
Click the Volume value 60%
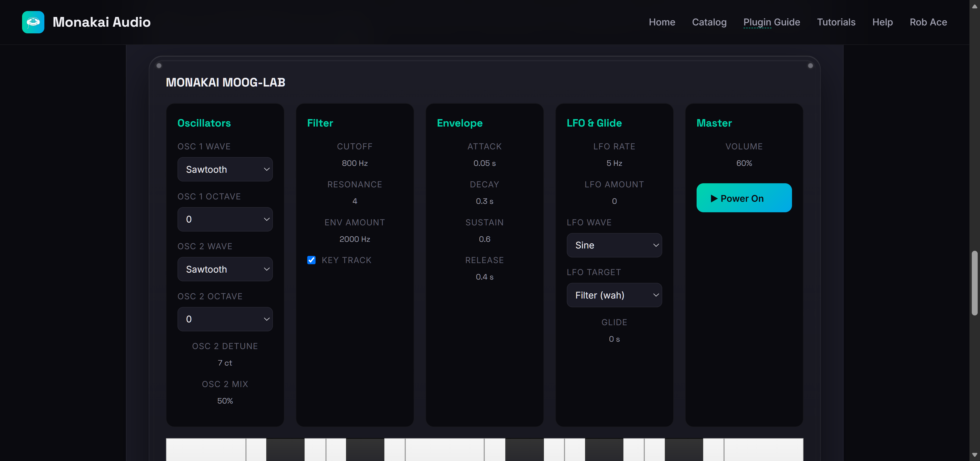(x=744, y=163)
